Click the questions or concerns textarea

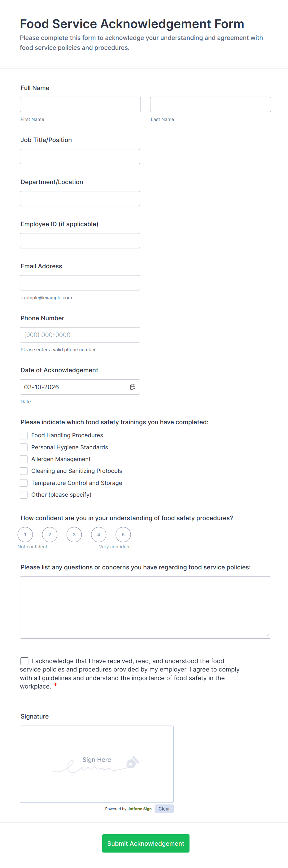coord(145,607)
